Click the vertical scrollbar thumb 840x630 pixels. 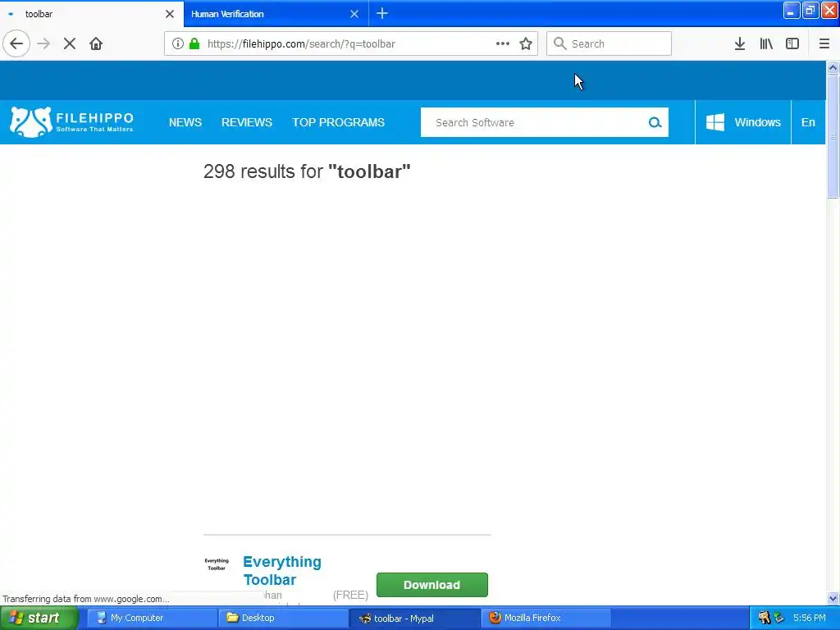[x=833, y=137]
